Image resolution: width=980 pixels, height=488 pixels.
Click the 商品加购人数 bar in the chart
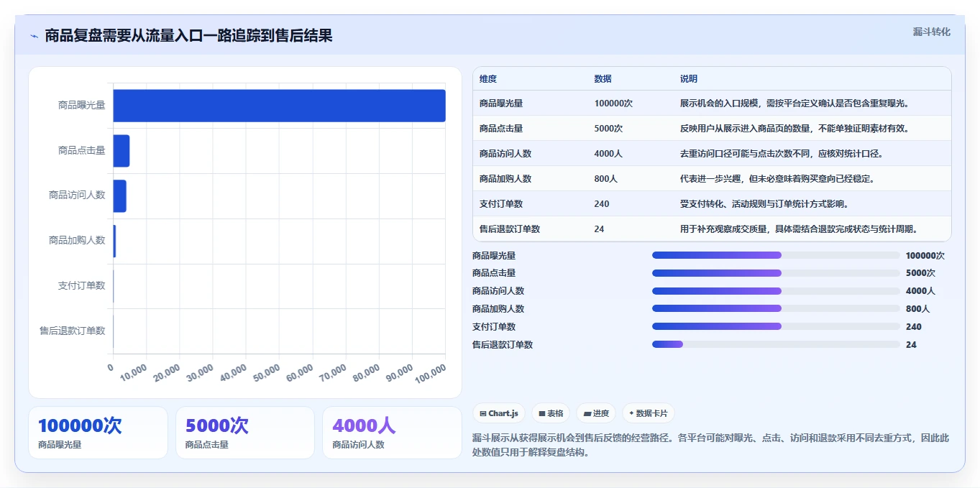pyautogui.click(x=114, y=241)
